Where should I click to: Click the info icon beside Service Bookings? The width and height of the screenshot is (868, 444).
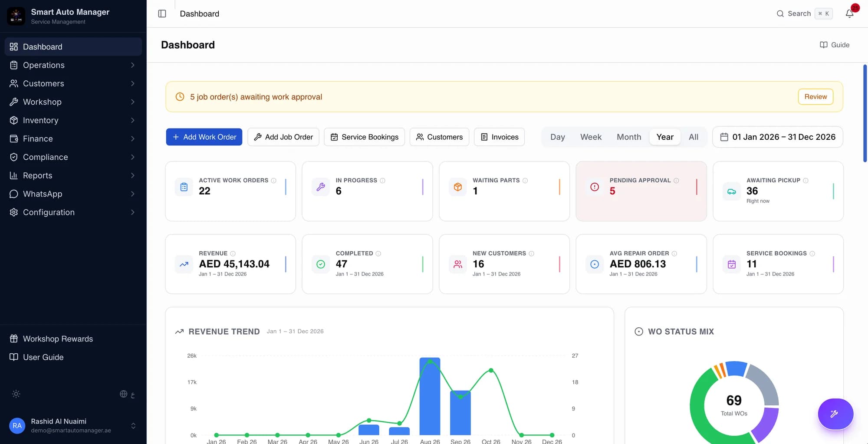point(812,253)
